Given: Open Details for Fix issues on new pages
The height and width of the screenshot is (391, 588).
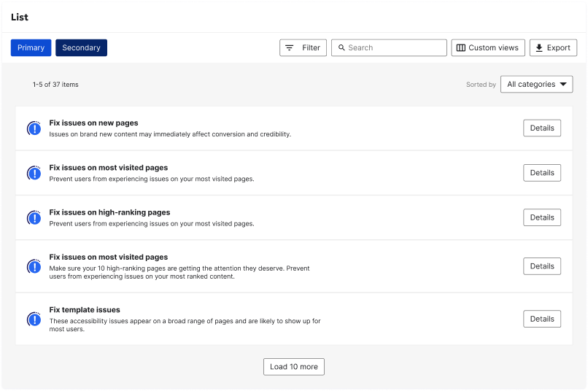Looking at the screenshot, I should (541, 128).
